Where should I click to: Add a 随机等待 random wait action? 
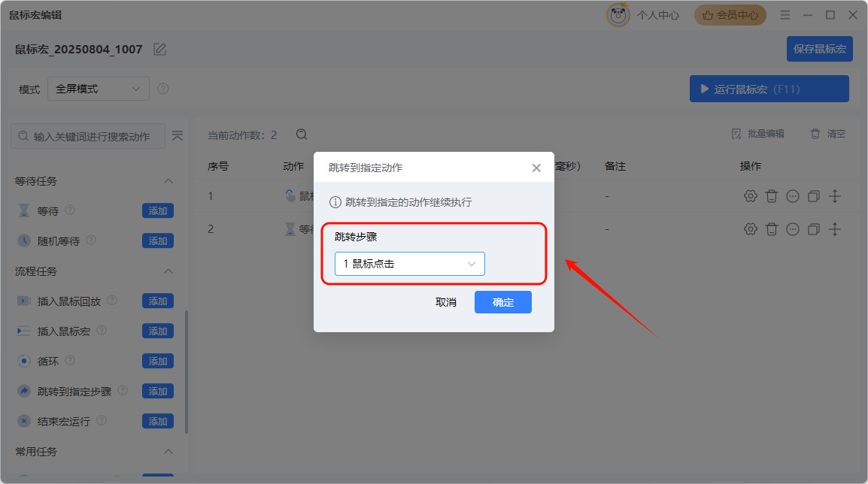pyautogui.click(x=158, y=240)
